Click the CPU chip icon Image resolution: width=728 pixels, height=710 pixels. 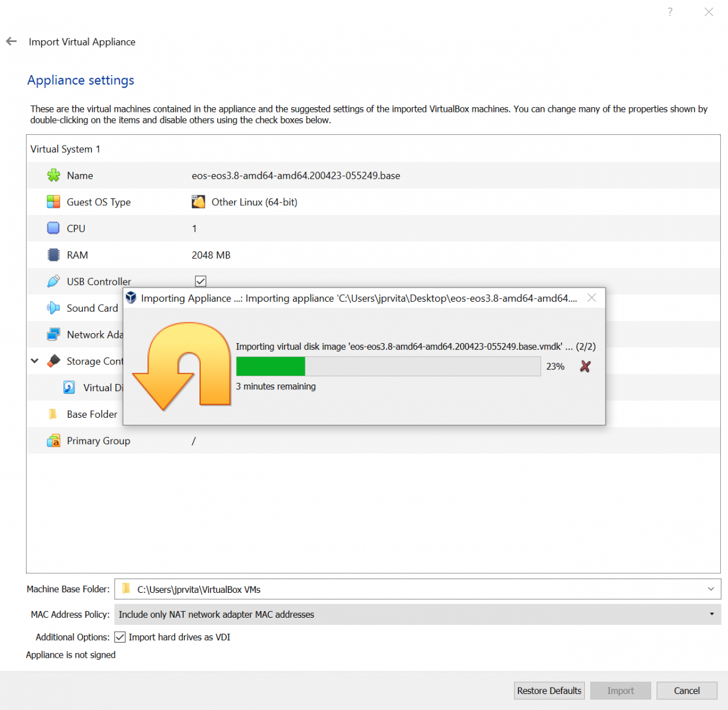[53, 228]
